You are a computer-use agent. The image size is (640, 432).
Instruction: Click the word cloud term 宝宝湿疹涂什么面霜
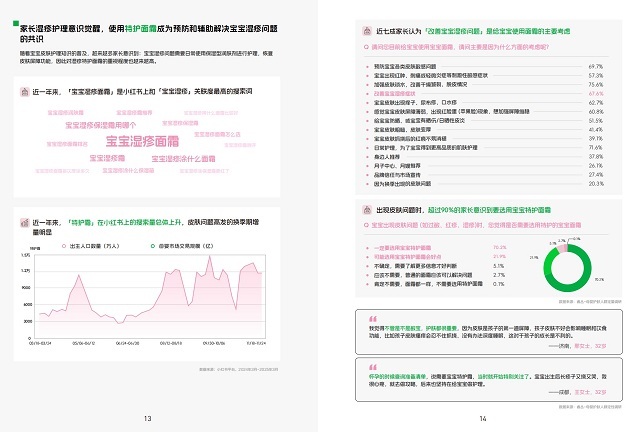coord(183,158)
